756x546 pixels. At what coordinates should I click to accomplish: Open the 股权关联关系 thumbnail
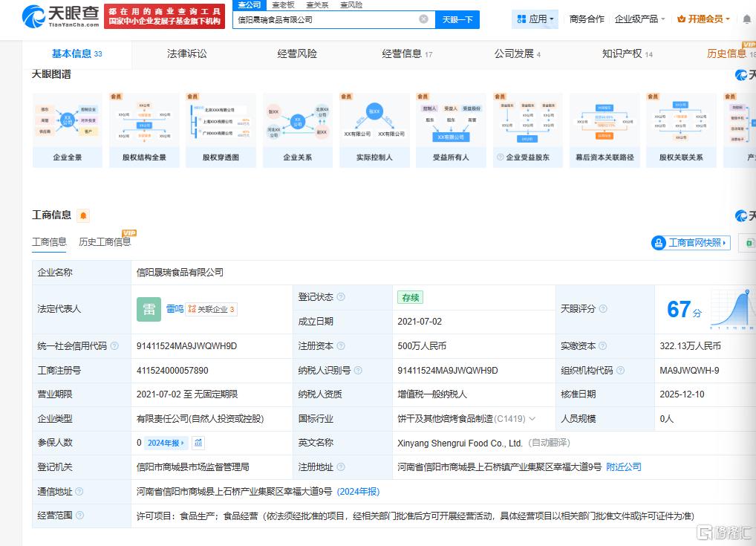click(681, 130)
